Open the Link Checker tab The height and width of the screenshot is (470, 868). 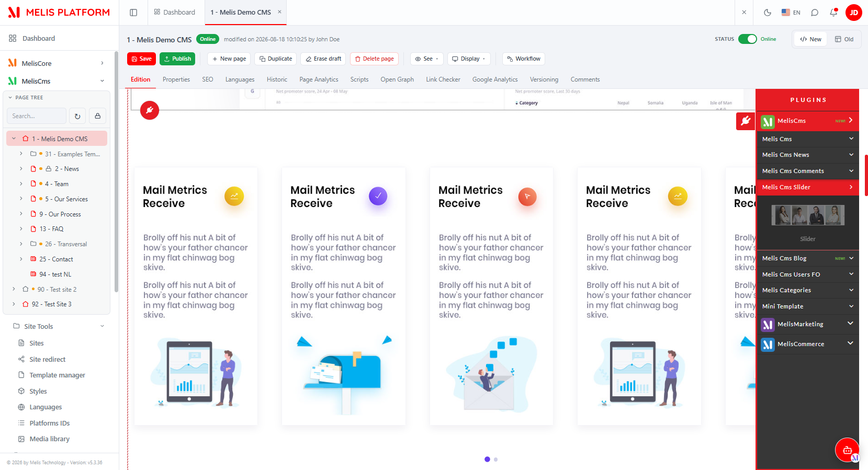click(443, 79)
